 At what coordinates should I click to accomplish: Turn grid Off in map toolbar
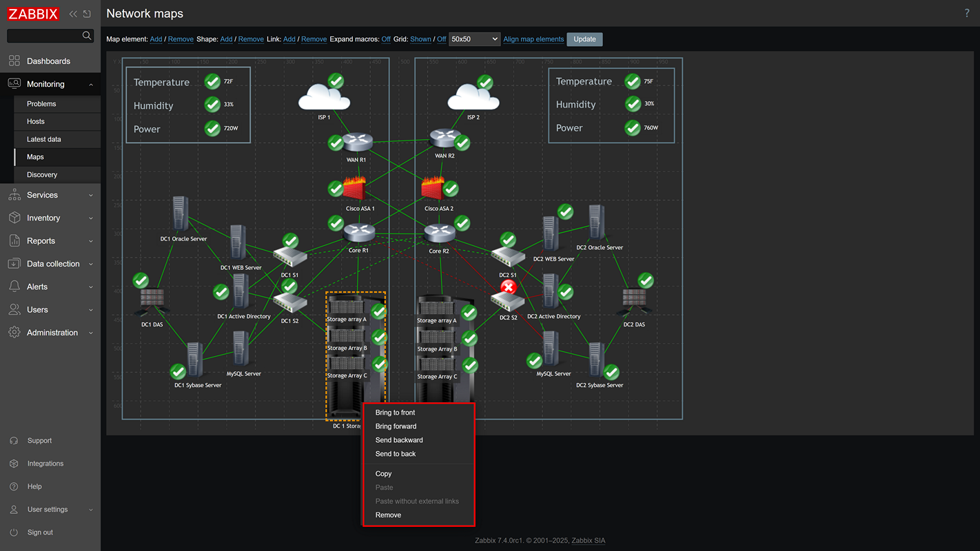[x=442, y=39]
